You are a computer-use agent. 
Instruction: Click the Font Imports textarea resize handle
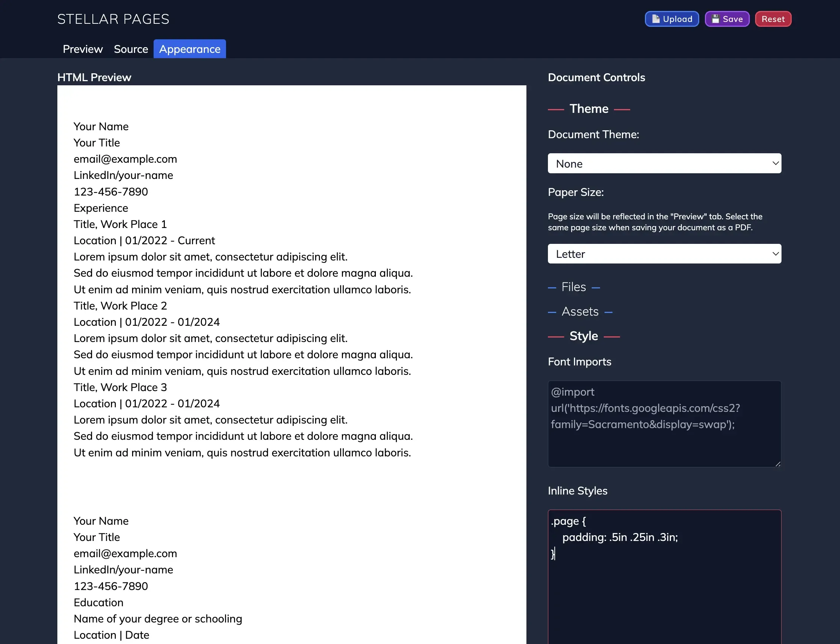777,464
